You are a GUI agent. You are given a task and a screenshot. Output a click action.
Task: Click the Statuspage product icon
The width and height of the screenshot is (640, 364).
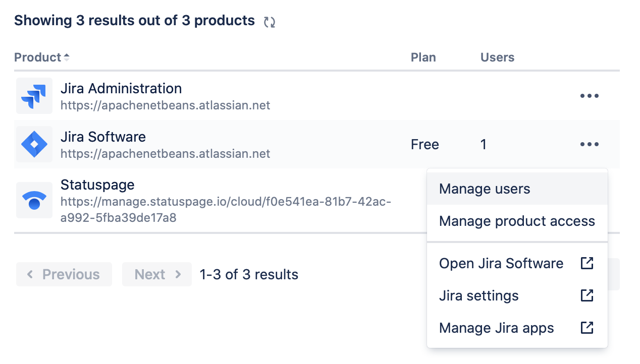[x=34, y=200]
